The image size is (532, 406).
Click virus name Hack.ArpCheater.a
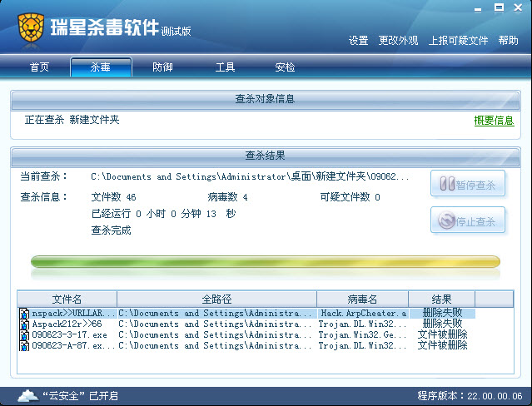363,314
